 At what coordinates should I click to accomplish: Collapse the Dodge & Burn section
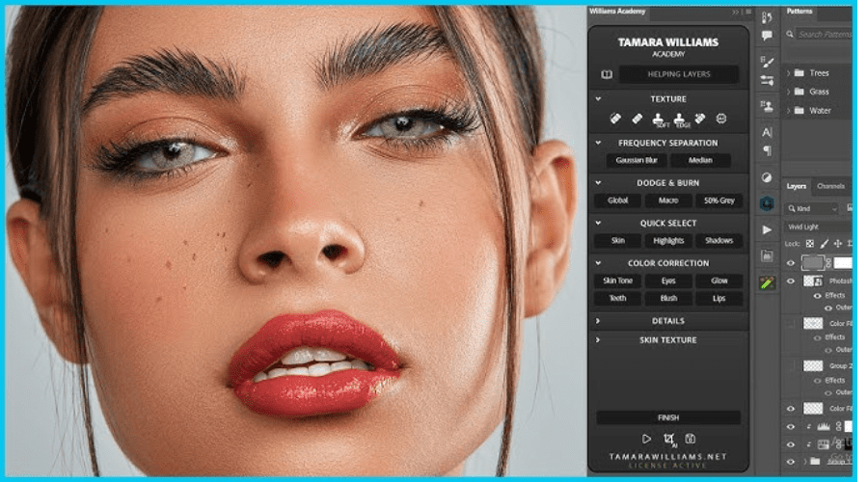(598, 182)
